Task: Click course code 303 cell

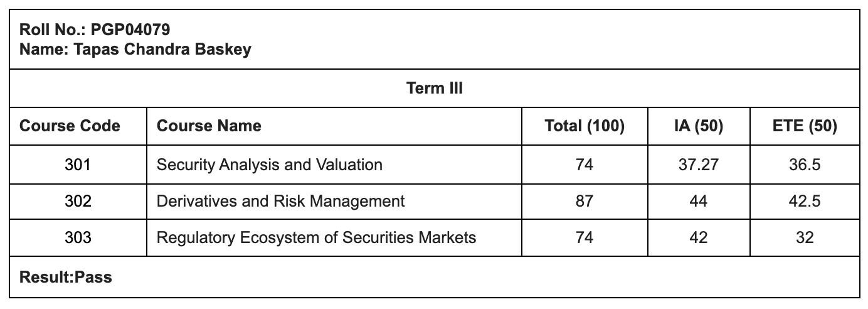Action: pos(78,237)
